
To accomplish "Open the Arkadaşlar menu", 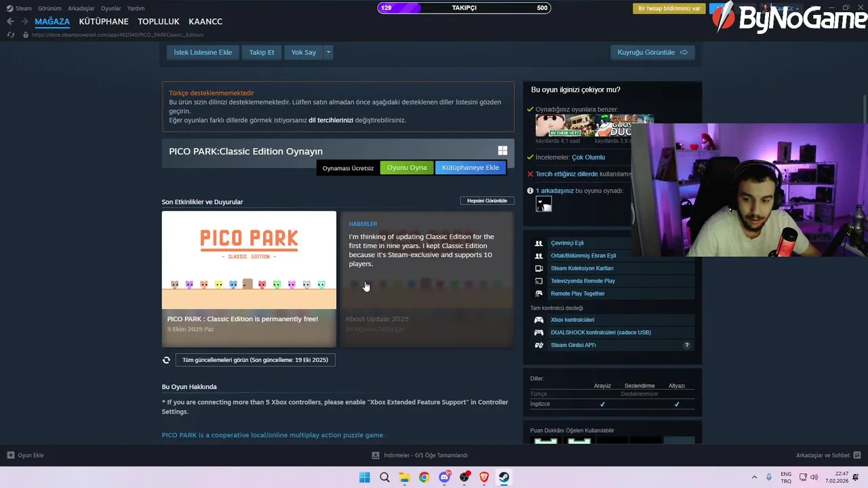I will pyautogui.click(x=81, y=8).
